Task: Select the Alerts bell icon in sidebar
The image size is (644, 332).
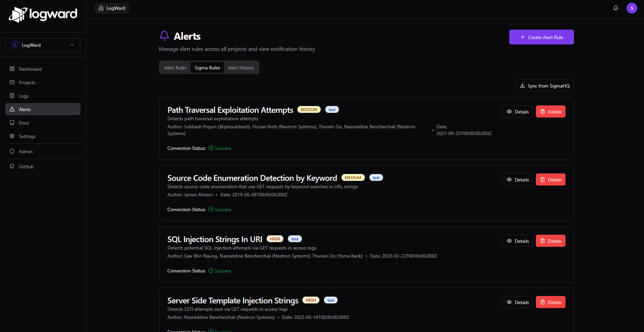Action: 12,109
